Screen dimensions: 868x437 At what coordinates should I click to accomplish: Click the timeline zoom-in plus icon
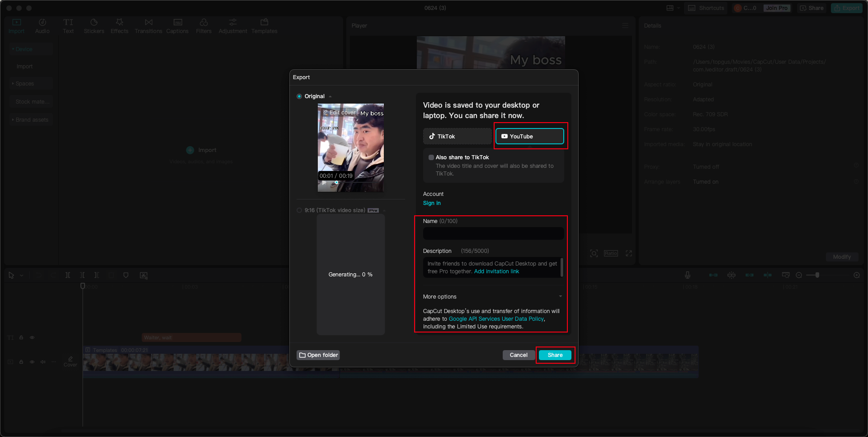857,275
